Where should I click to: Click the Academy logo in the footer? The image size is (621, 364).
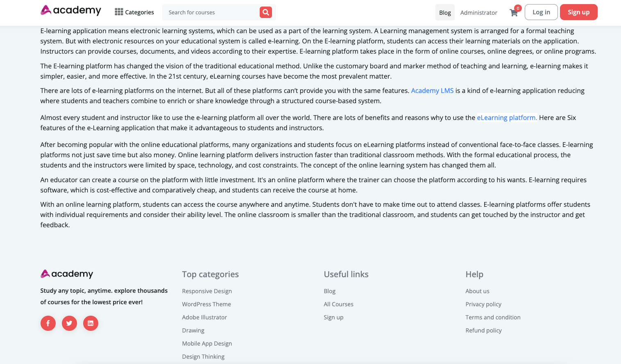(x=67, y=274)
